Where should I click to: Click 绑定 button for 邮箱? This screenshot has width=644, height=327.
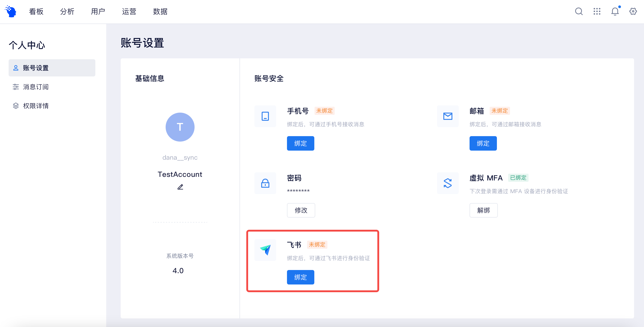pyautogui.click(x=483, y=143)
